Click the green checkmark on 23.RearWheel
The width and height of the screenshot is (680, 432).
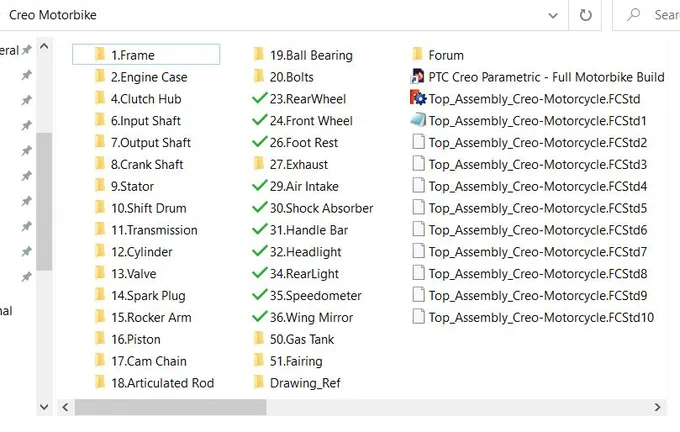tap(259, 98)
